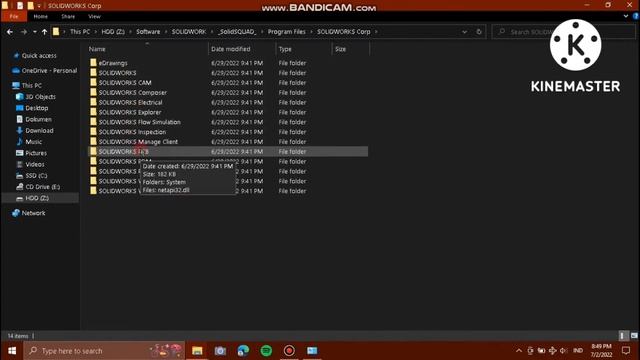Open CD Drive (E:) in sidebar
The width and height of the screenshot is (640, 360).
[x=38, y=187]
